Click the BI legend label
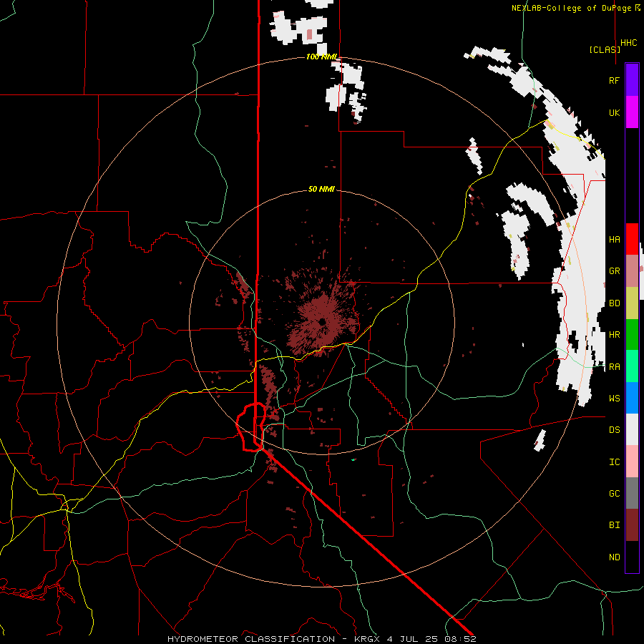The image size is (644, 644). click(614, 525)
